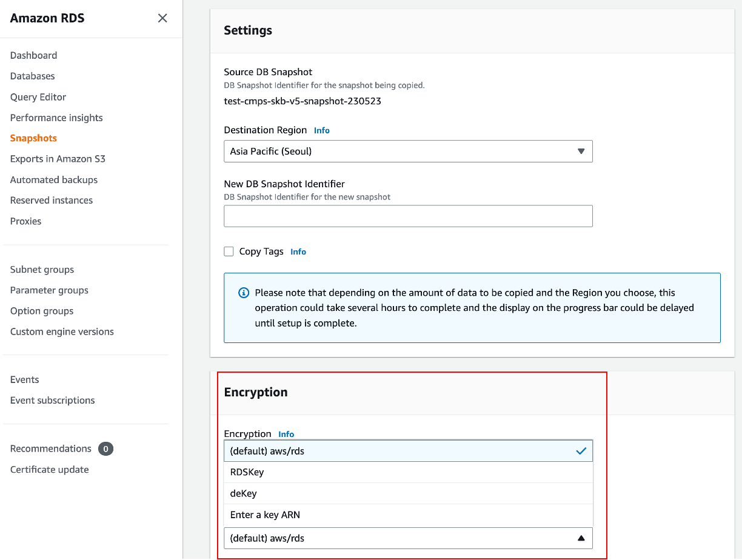Open Encryption Info link
This screenshot has width=742, height=560.
click(x=286, y=434)
